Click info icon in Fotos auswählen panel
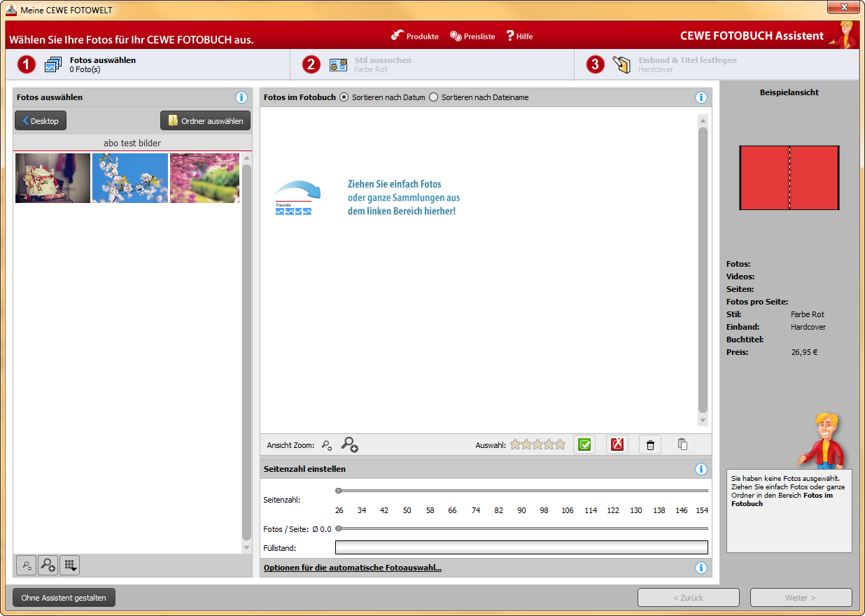 (241, 97)
